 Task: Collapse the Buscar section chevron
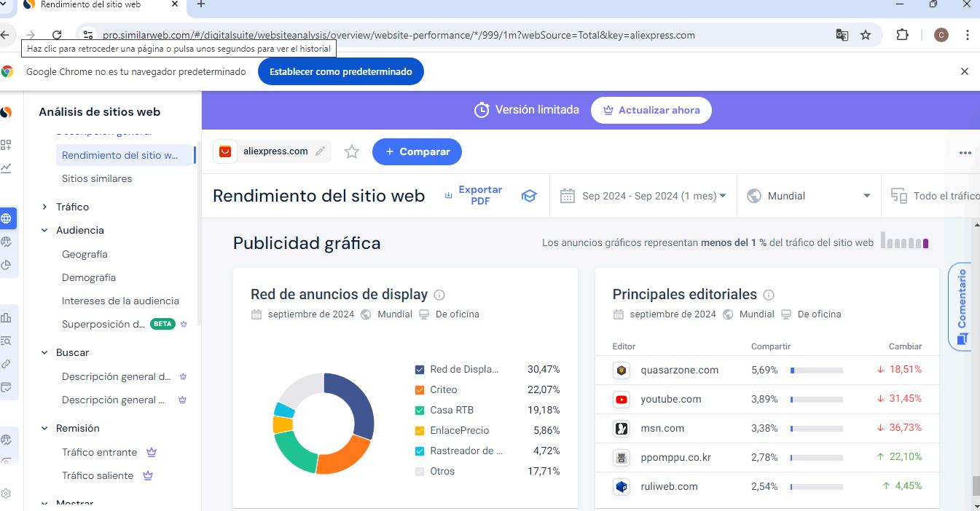point(44,353)
